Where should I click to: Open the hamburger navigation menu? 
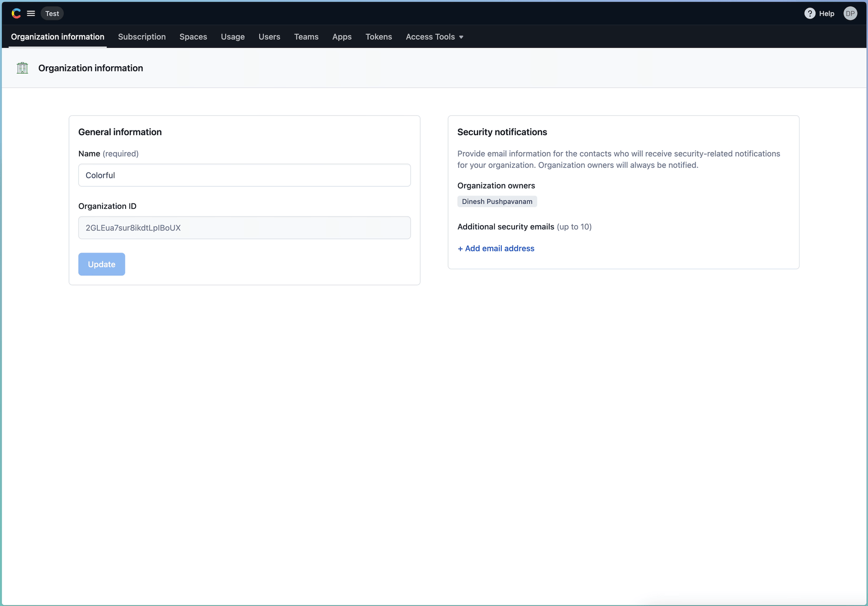(x=31, y=14)
